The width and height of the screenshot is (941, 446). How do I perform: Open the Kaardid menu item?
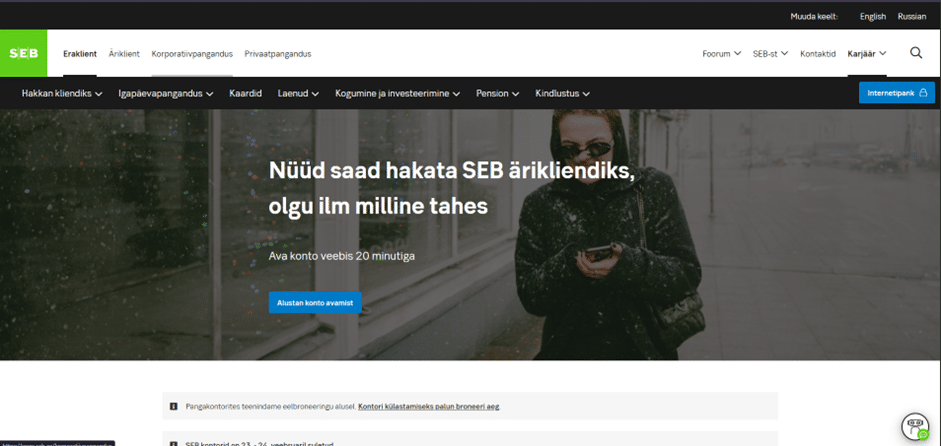coord(245,94)
